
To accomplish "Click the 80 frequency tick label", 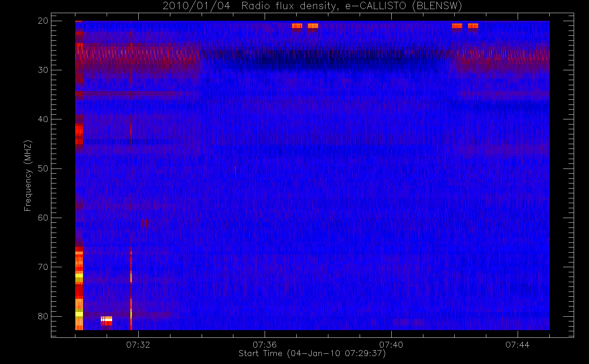I will (43, 316).
